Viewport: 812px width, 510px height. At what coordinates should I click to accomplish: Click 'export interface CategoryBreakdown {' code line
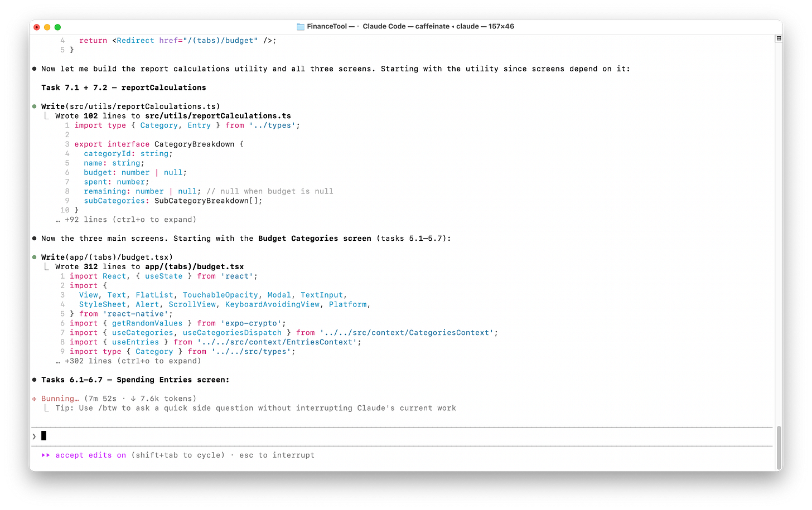tap(159, 144)
